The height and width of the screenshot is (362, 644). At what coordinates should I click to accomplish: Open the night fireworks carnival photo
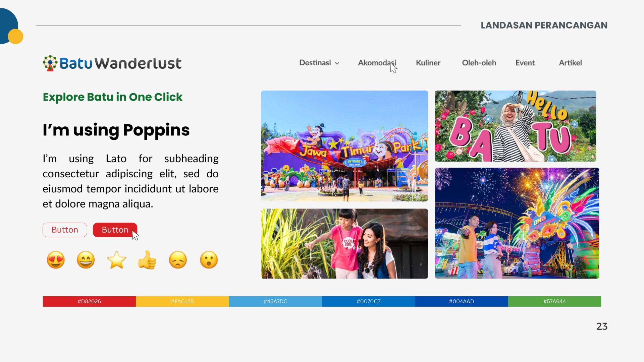click(x=517, y=223)
